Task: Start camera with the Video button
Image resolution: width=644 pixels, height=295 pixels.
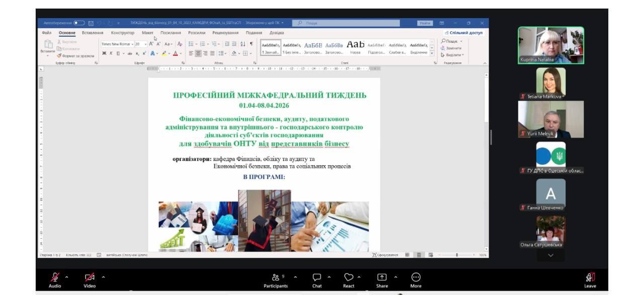Action: 90,277
